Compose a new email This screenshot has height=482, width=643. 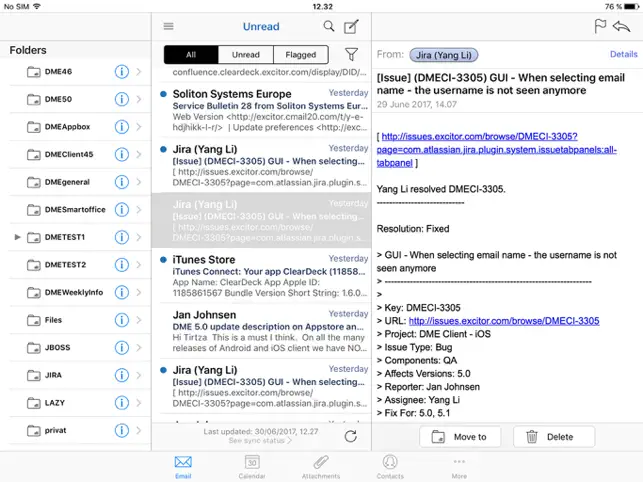351,27
